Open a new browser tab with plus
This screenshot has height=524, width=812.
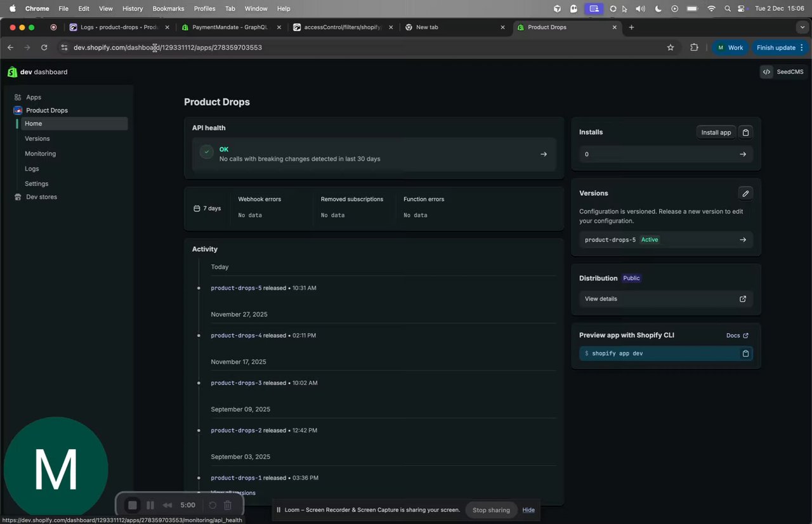click(631, 27)
